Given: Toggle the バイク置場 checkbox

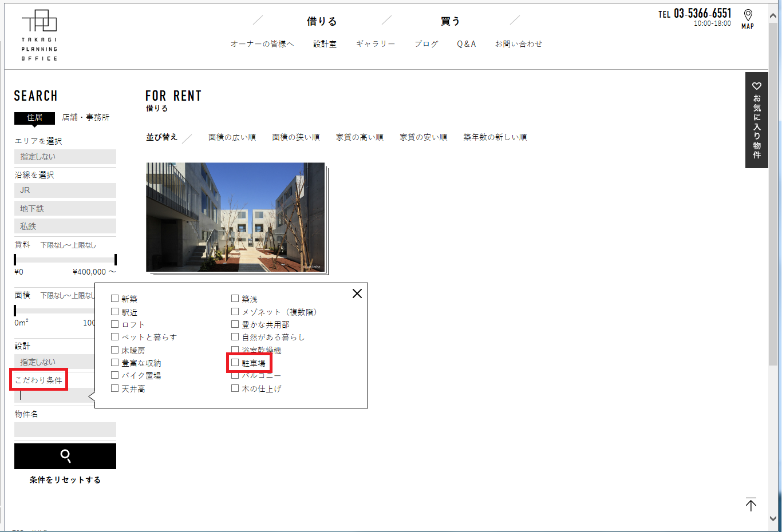Looking at the screenshot, I should tap(114, 375).
